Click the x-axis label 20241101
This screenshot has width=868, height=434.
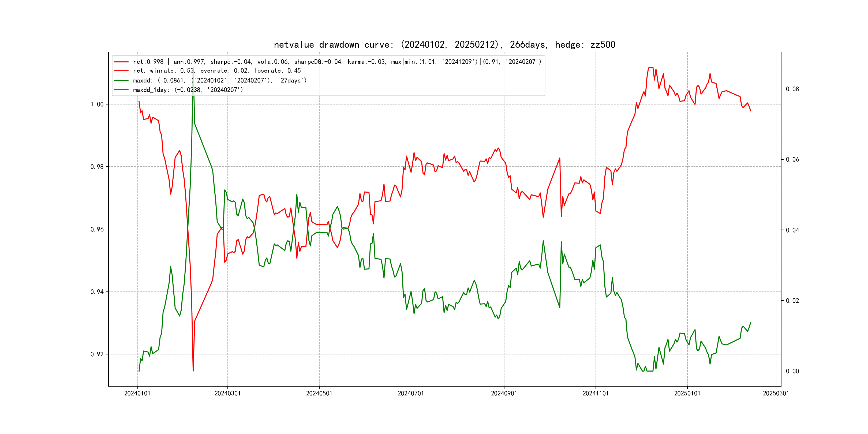(x=596, y=394)
